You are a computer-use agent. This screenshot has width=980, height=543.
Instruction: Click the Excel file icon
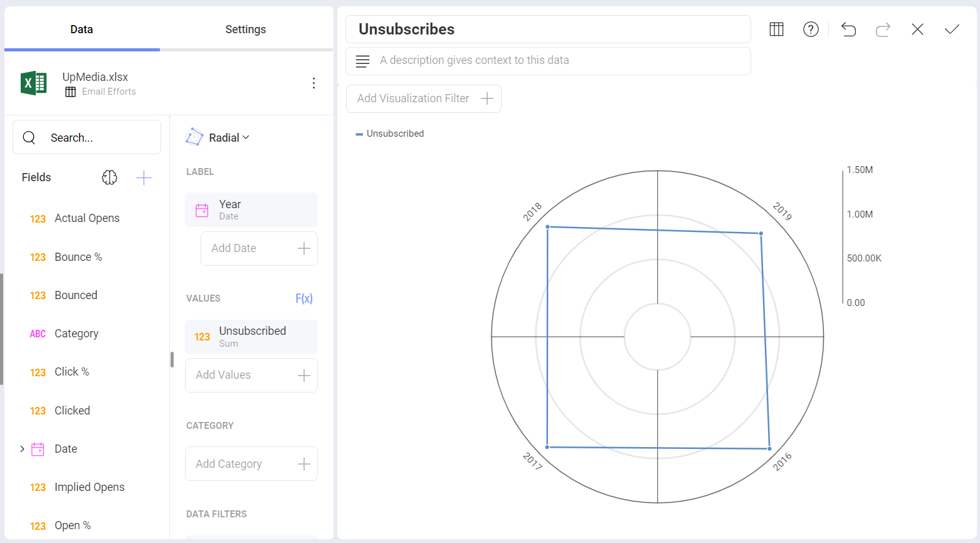click(x=34, y=83)
